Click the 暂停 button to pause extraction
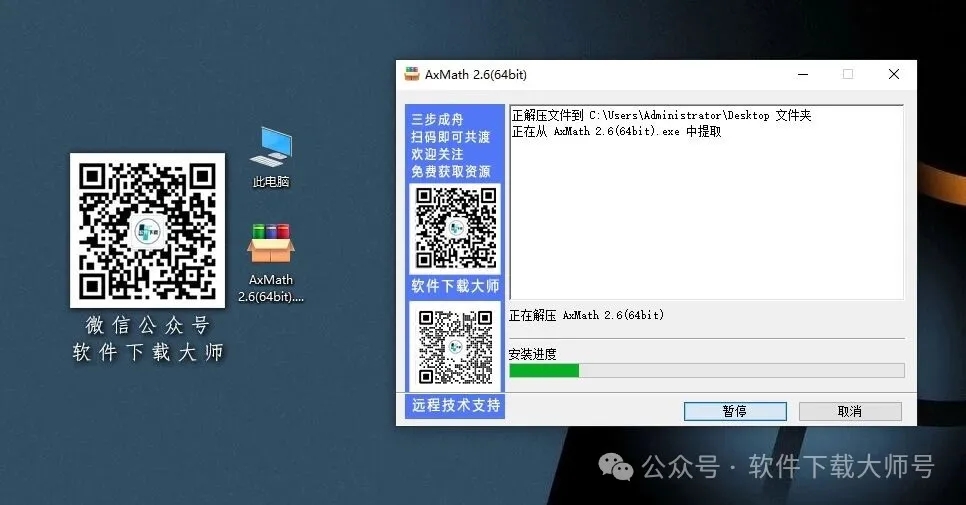 [x=735, y=411]
